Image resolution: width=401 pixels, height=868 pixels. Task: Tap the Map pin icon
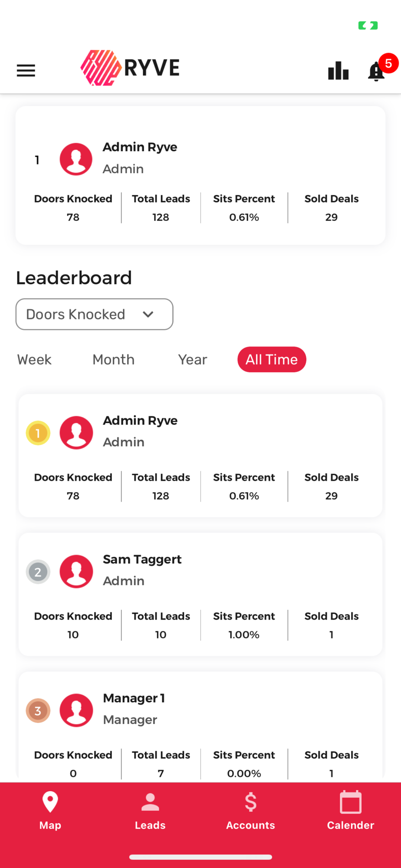click(x=50, y=802)
